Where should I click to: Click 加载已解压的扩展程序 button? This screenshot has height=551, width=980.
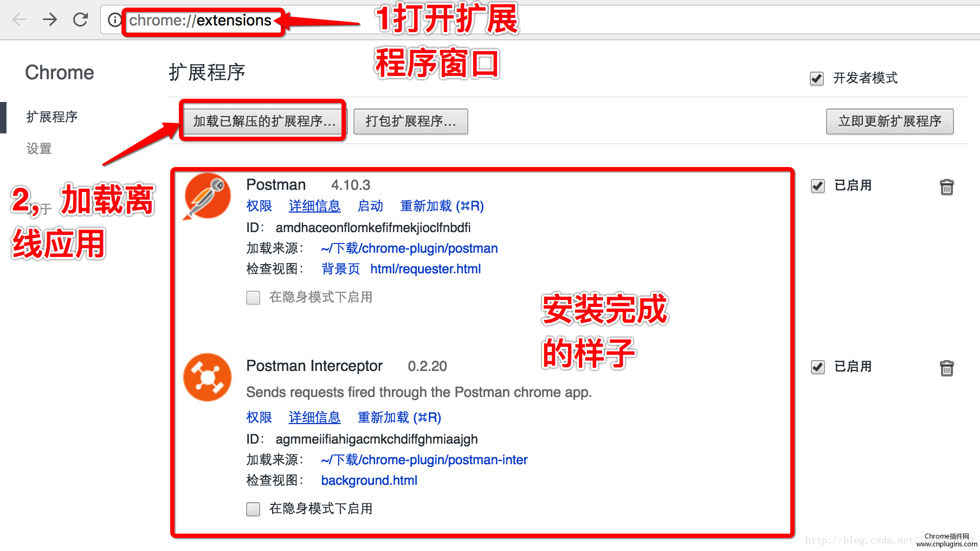[x=264, y=121]
